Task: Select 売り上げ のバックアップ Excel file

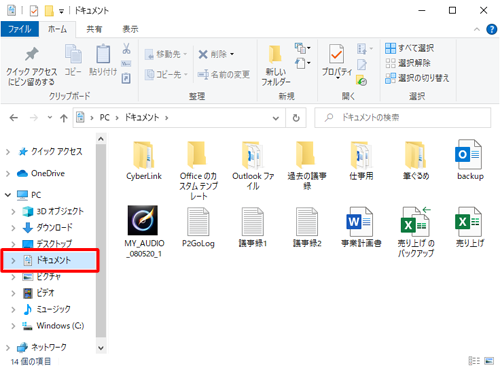Action: [x=415, y=232]
